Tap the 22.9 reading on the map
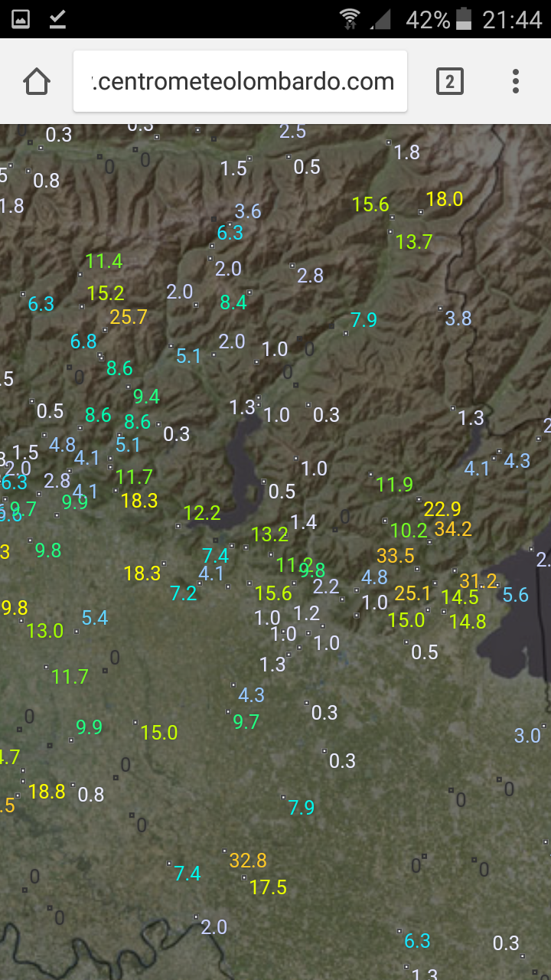The height and width of the screenshot is (980, 551). coord(442,509)
